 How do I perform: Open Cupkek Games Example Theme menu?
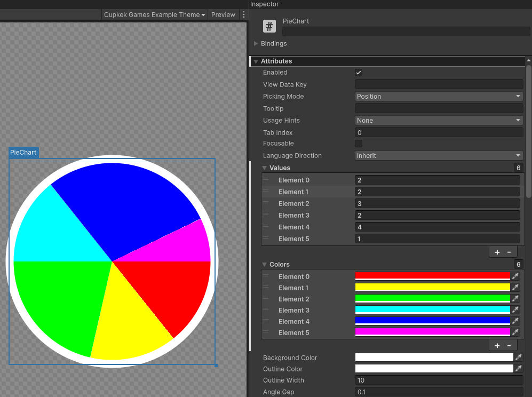155,15
